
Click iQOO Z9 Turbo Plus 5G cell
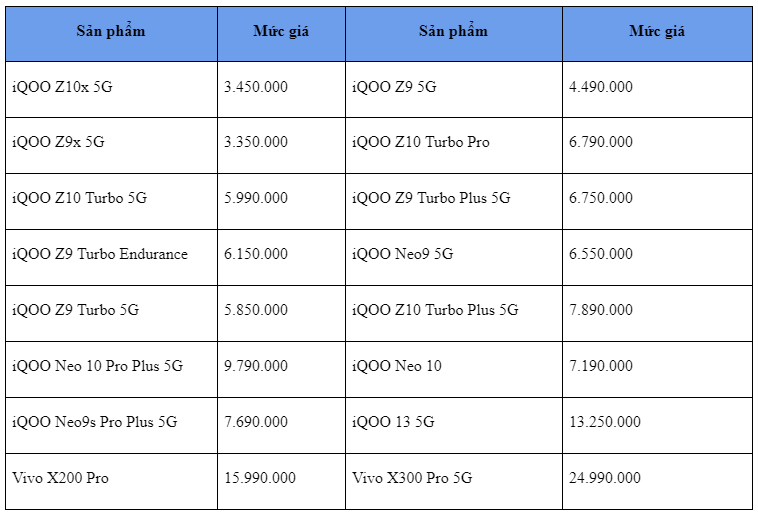click(431, 198)
